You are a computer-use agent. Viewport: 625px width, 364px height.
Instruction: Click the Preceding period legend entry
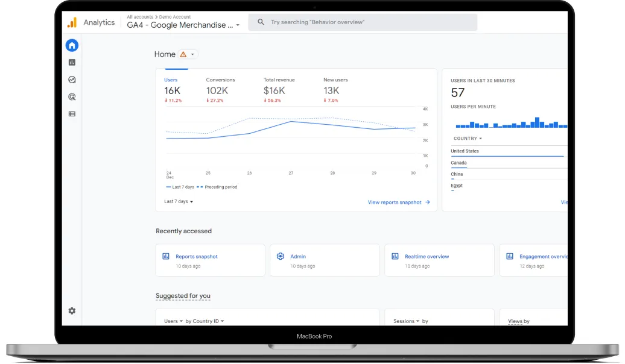[x=217, y=187]
